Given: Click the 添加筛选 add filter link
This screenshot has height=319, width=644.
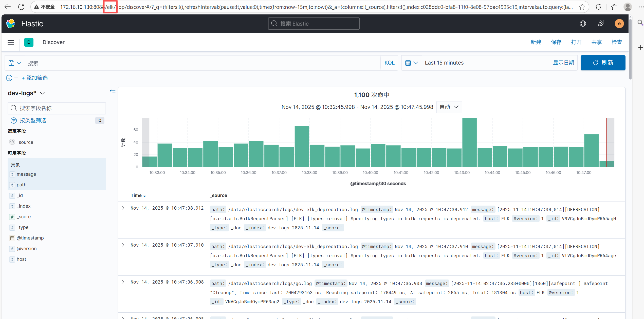Looking at the screenshot, I should tap(35, 78).
